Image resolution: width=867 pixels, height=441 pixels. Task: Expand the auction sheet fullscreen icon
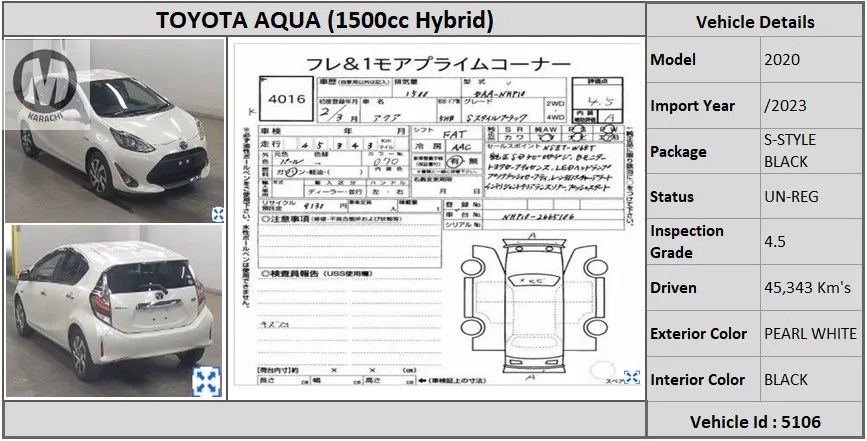(631, 377)
